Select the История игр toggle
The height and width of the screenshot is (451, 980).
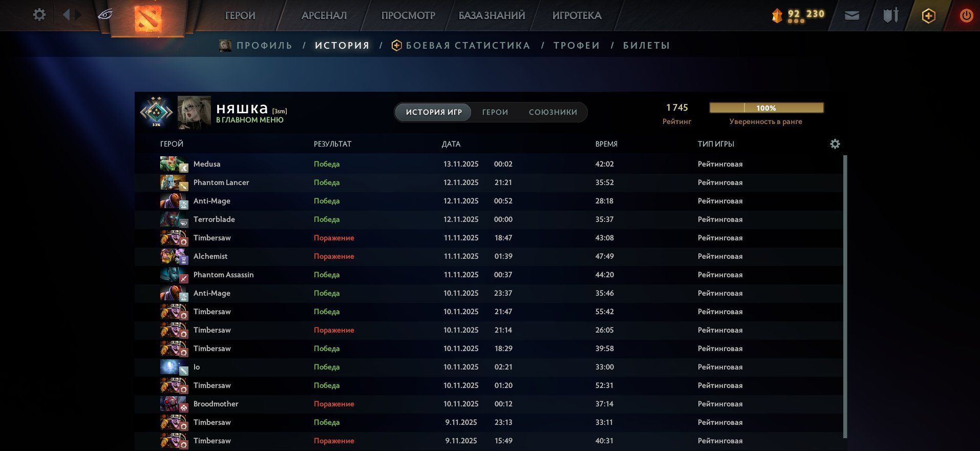coord(434,112)
